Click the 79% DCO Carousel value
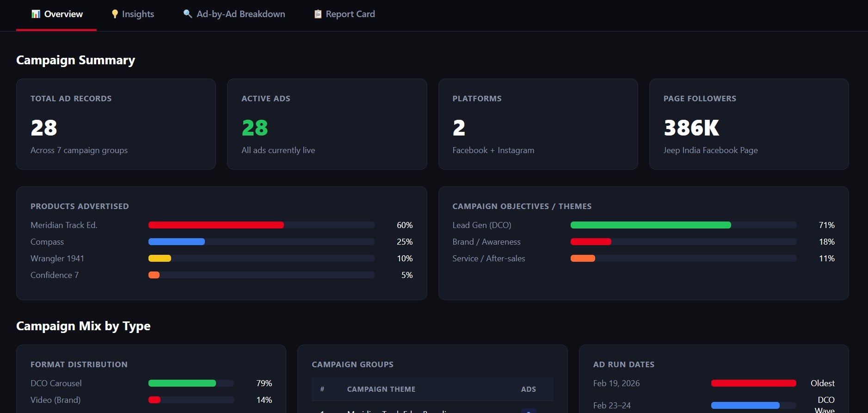Viewport: 868px width, 413px height. 264,383
